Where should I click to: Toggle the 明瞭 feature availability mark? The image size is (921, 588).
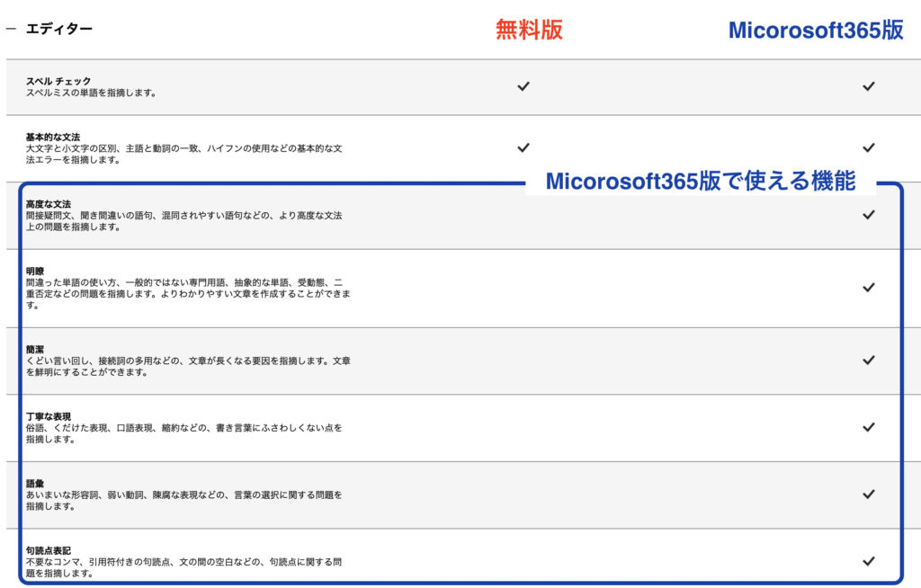[869, 288]
